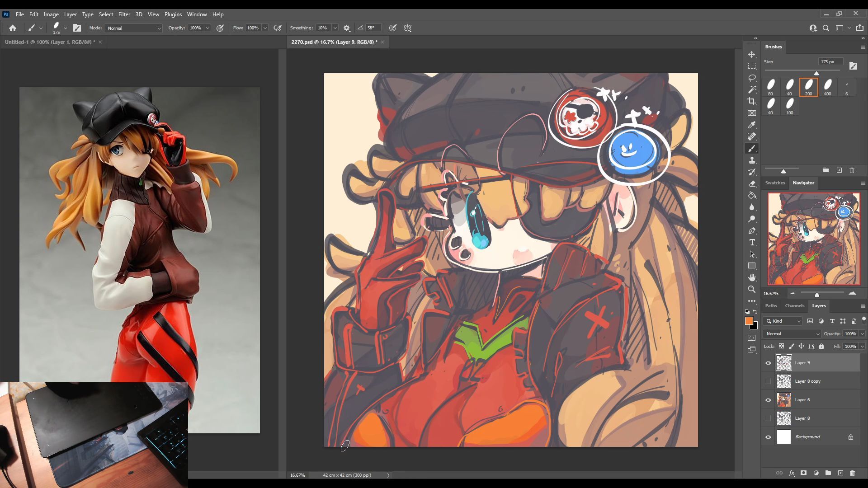
Task: Expand the layer Kind filter dropdown
Action: tap(783, 321)
